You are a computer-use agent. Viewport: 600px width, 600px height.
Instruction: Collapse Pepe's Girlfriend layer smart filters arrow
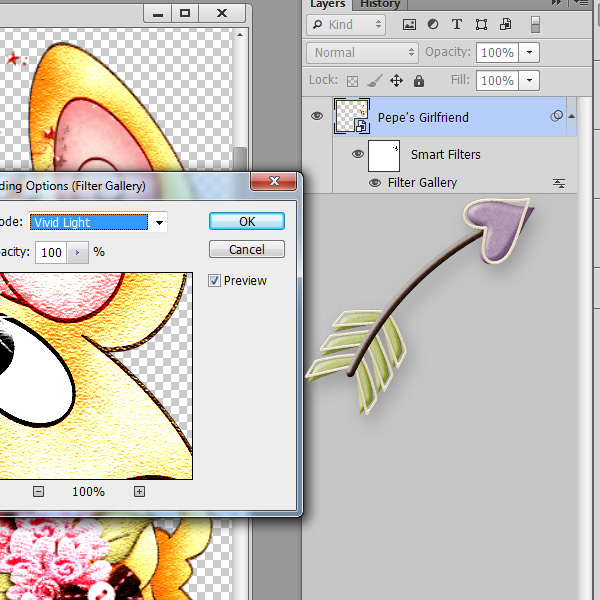click(x=571, y=116)
